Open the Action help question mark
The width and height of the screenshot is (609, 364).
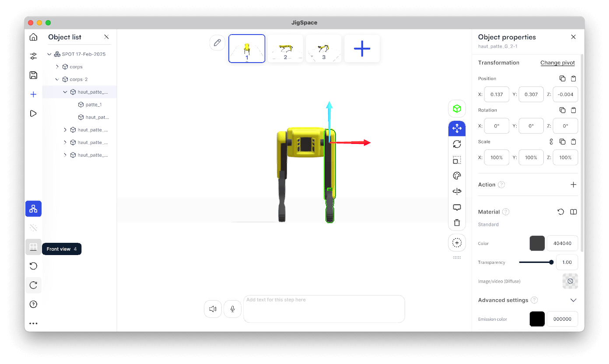(501, 185)
